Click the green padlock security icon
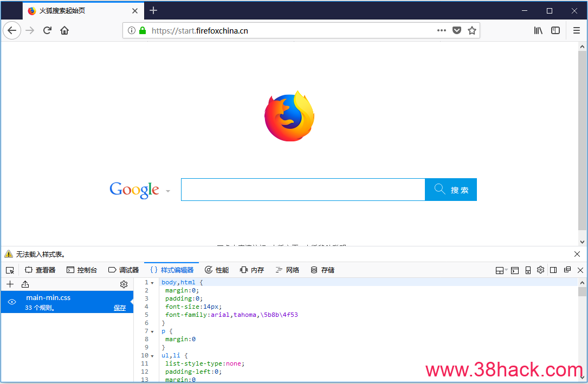This screenshot has height=384, width=588. point(143,30)
